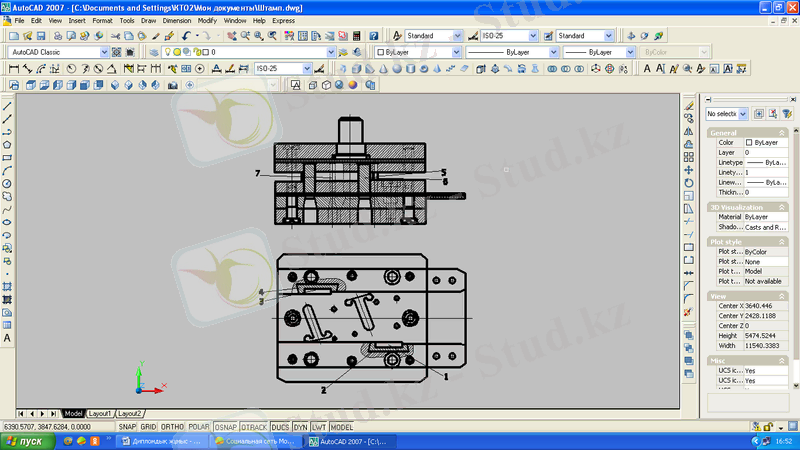Select the Line tool in Draw toolbar
This screenshot has height=450, width=800.
pos(7,106)
